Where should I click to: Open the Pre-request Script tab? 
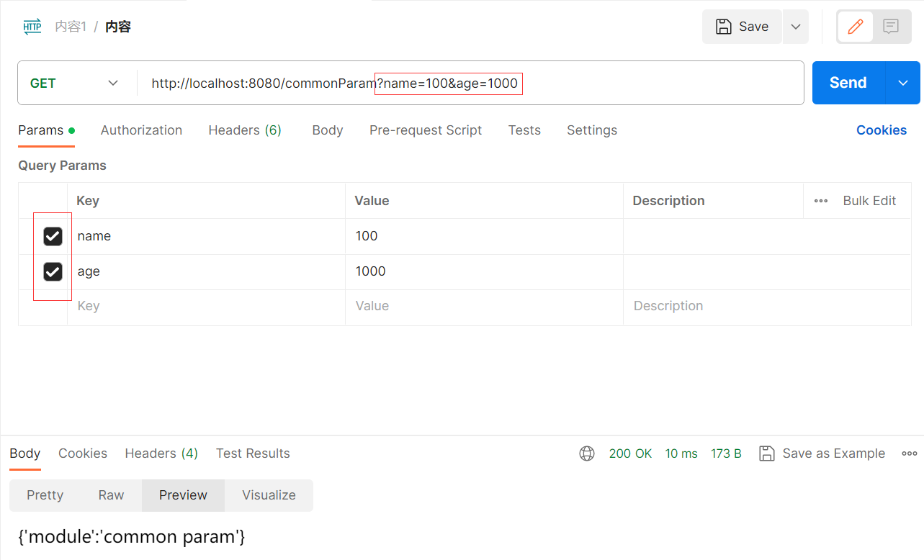[x=426, y=130]
